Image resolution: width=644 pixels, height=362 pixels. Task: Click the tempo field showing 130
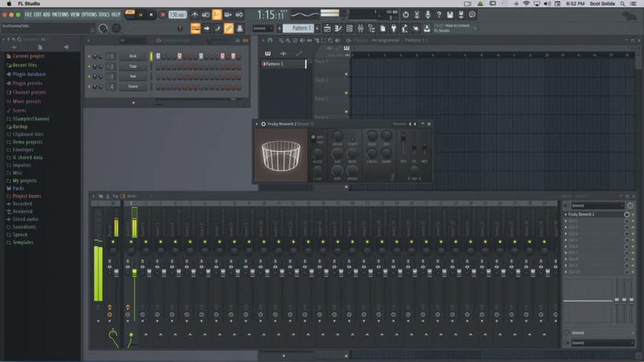click(177, 15)
